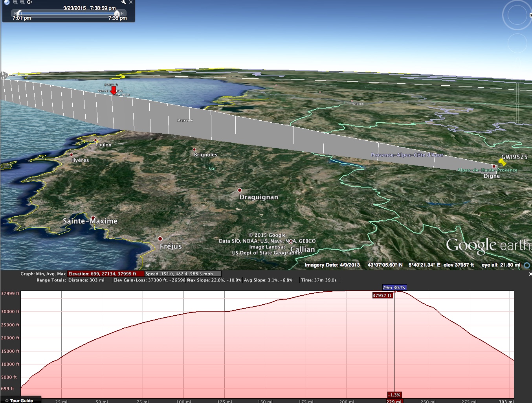532x403 pixels.
Task: Click the Move joystick navigation control
Action: click(x=517, y=43)
